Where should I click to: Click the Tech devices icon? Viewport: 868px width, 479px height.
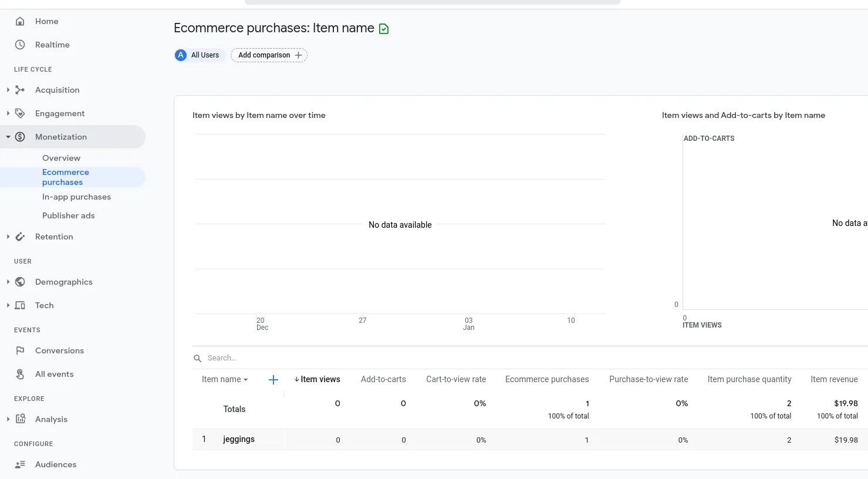20,305
